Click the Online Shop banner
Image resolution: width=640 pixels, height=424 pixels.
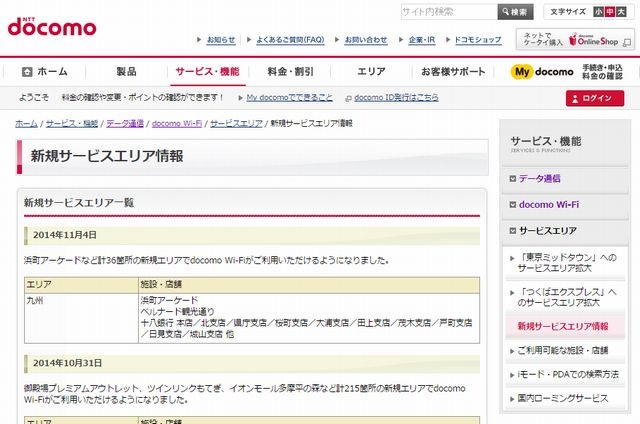(575, 39)
